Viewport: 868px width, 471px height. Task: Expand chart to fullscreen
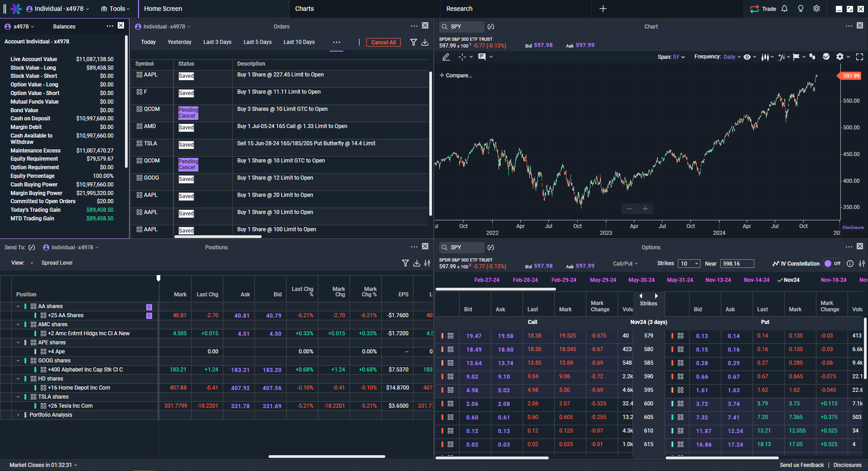859,57
